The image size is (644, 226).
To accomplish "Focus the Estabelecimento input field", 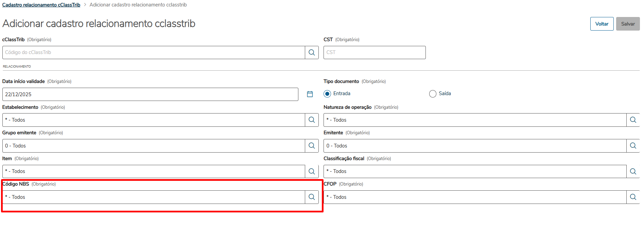I will click(x=153, y=120).
